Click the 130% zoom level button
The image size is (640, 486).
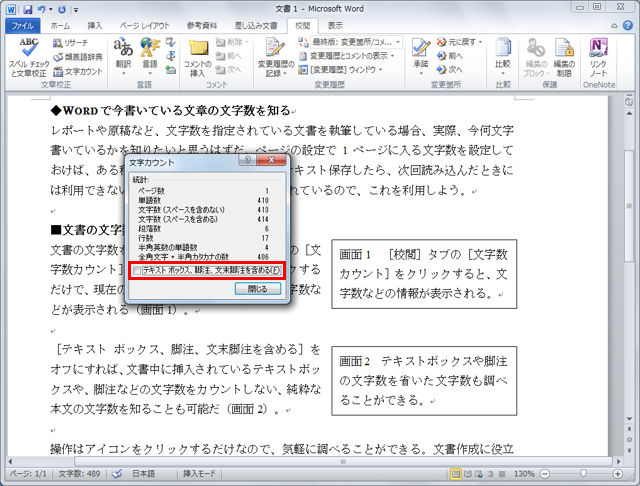tap(524, 474)
